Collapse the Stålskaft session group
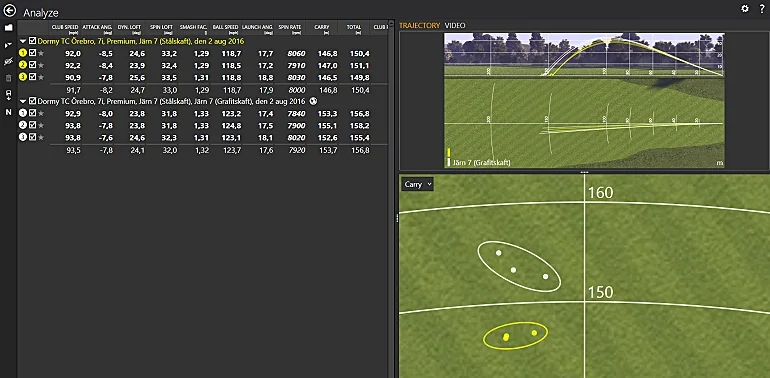This screenshot has width=770, height=378. pyautogui.click(x=23, y=41)
